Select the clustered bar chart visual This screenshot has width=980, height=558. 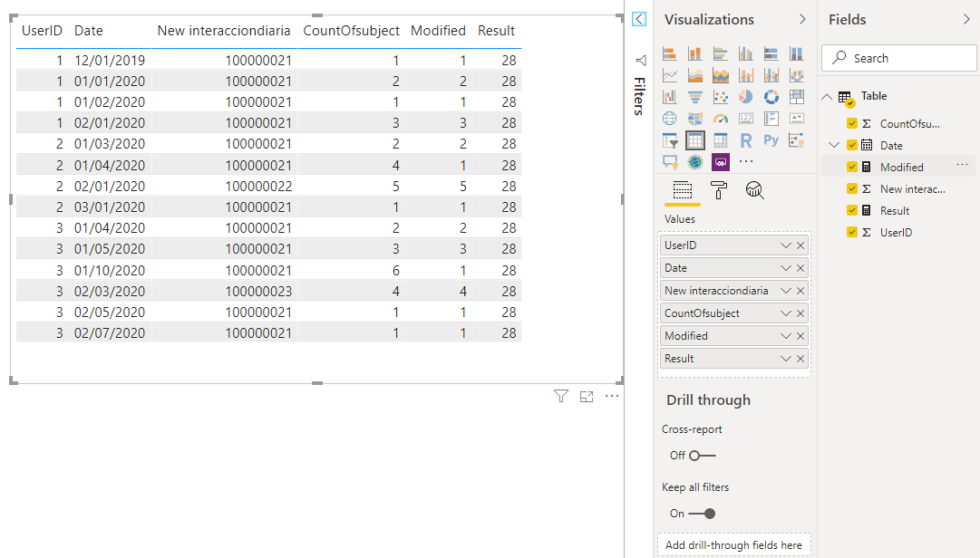(x=721, y=53)
